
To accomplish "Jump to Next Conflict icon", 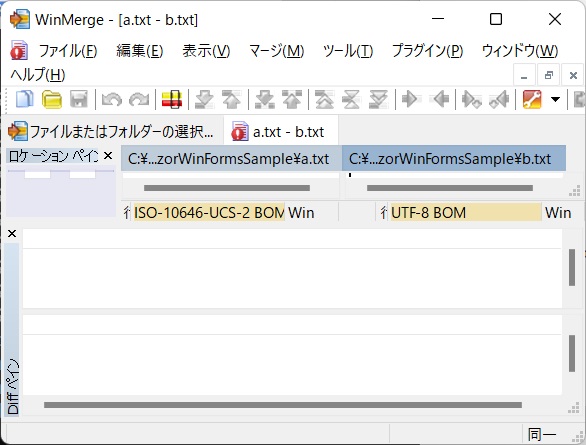I will click(x=265, y=100).
